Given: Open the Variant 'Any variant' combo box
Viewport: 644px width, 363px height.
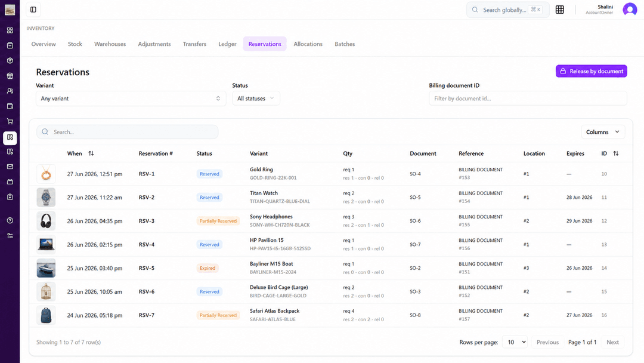Looking at the screenshot, I should tap(131, 99).
